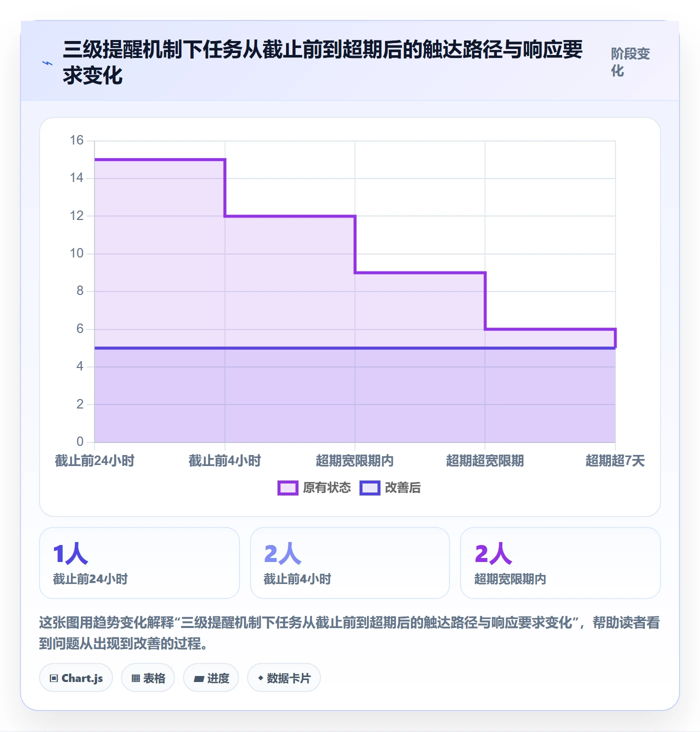Click y-axis value 14
This screenshot has height=732, width=700.
click(76, 178)
